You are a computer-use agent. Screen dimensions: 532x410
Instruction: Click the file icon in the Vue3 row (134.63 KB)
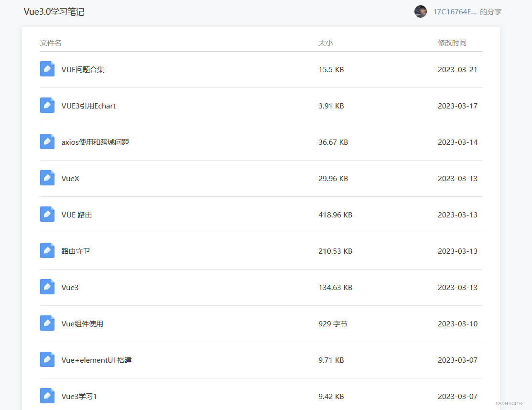(x=47, y=287)
